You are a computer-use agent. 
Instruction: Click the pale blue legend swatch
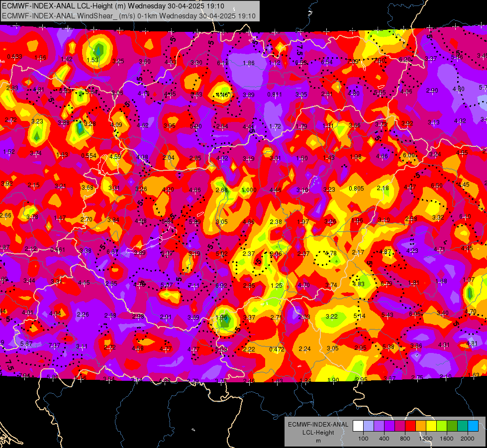point(369,426)
